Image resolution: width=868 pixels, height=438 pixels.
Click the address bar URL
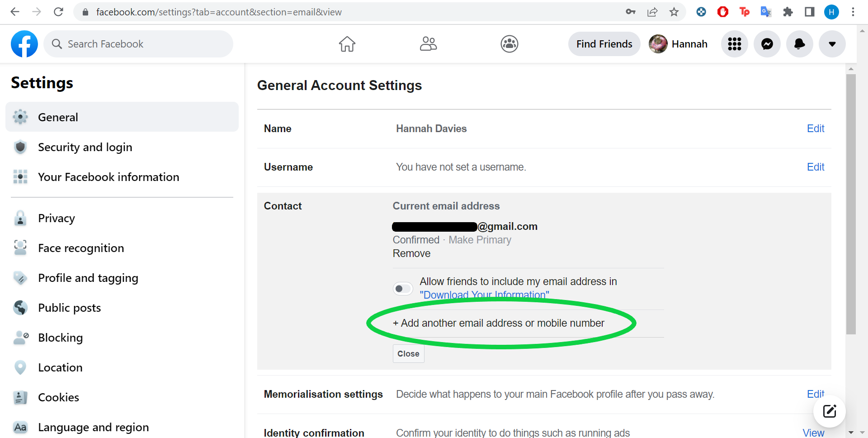[x=219, y=12]
